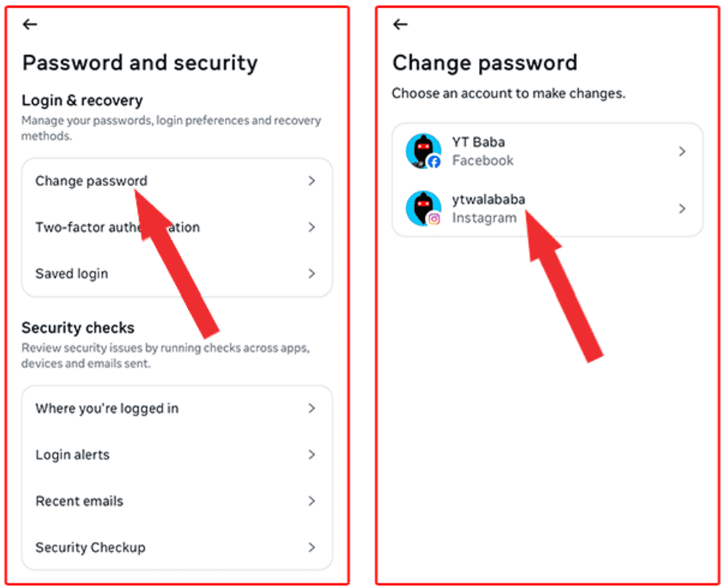Viewport: 724px width, 588px height.
Task: Select ytwalababa Instagram account
Action: 547,208
